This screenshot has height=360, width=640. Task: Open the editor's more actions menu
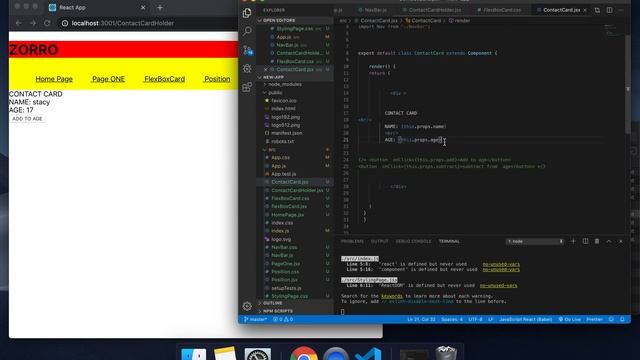point(621,10)
